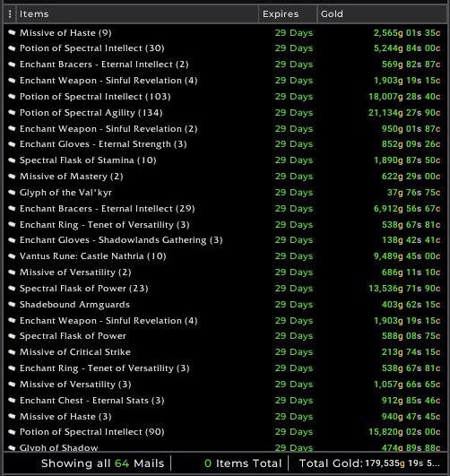
Task: Select Shadebound Armguards item name
Action: click(x=74, y=305)
